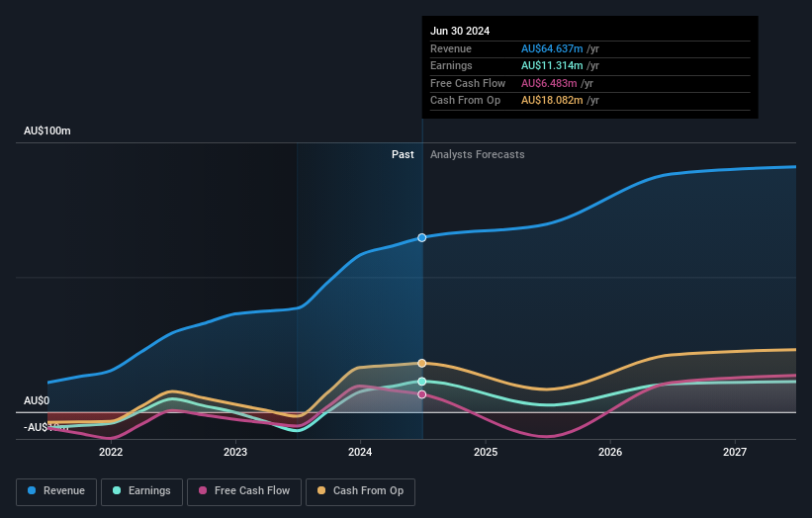Click the blue Revenue legend dot

pyautogui.click(x=32, y=490)
